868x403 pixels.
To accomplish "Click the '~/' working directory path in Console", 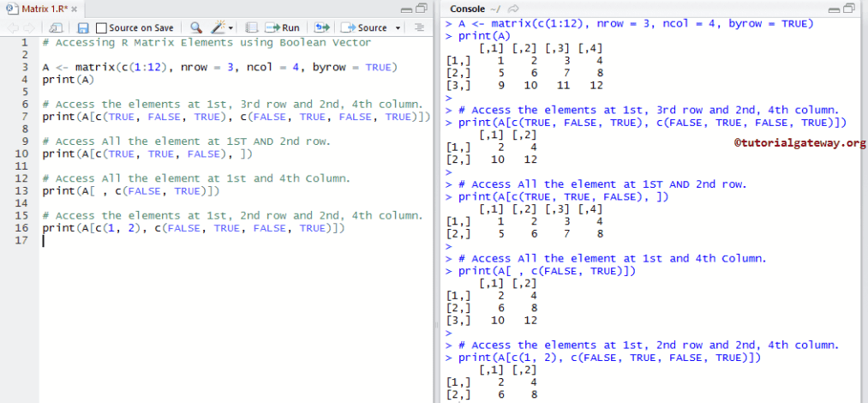I will pyautogui.click(x=497, y=9).
